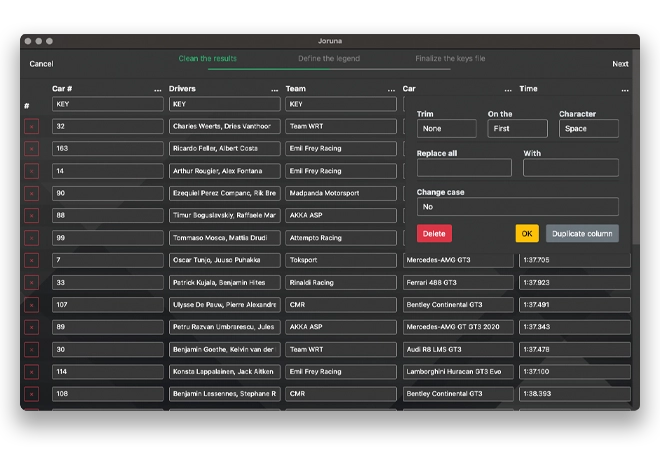Open the Change case selector

tap(517, 207)
